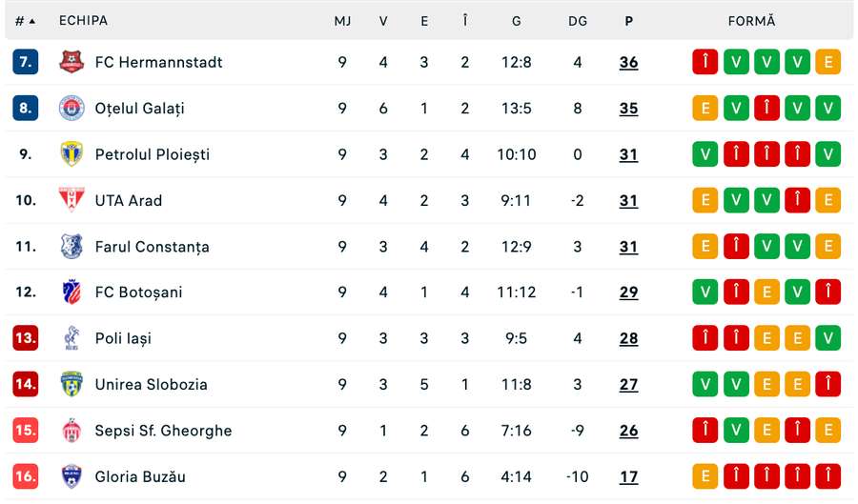Open Gloria Buzău's 17 points link
The height and width of the screenshot is (504, 858).
(x=629, y=476)
